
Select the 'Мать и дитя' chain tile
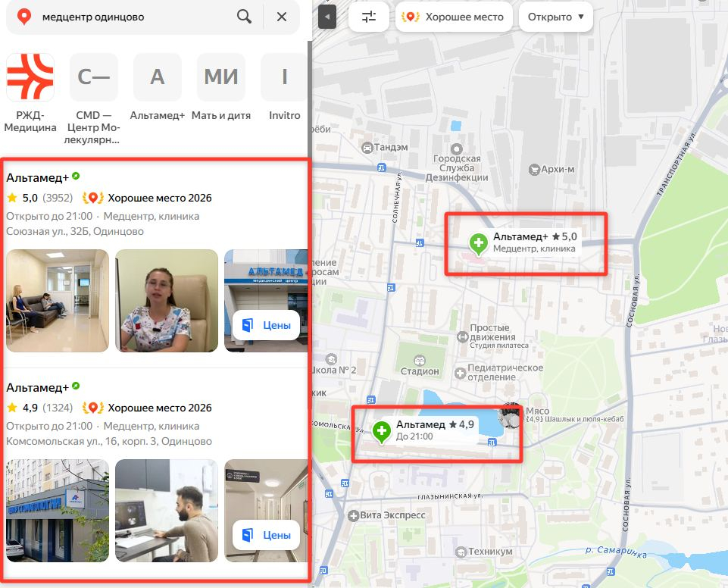(x=221, y=77)
